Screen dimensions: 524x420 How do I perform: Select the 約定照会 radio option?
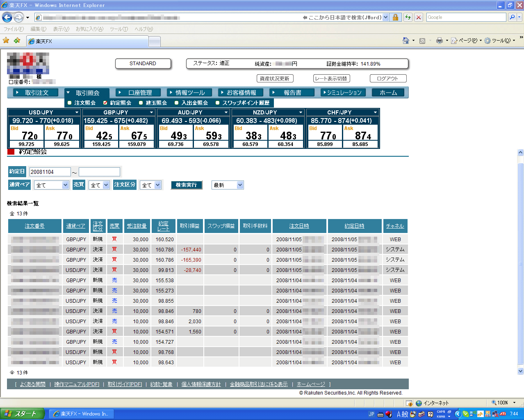coord(105,103)
